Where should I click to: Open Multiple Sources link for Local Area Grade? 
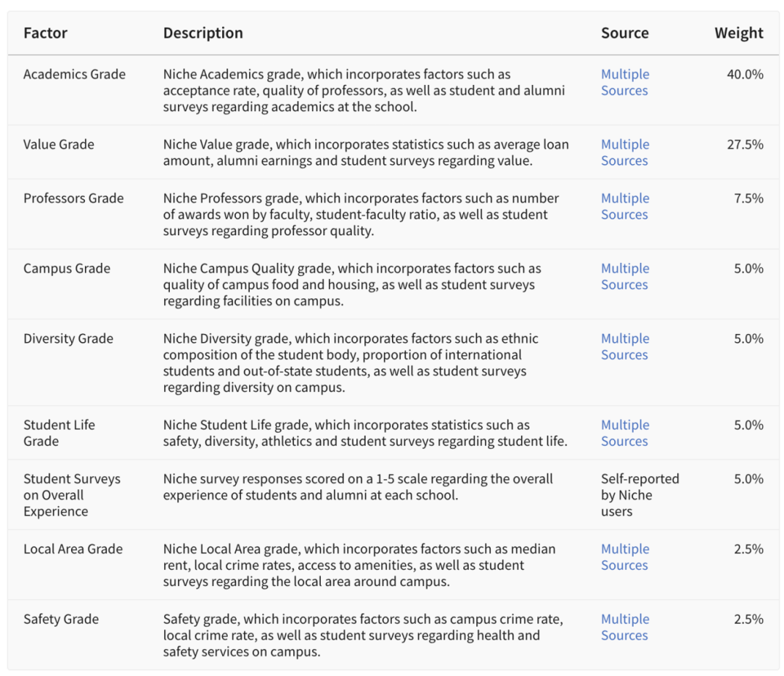(x=625, y=557)
